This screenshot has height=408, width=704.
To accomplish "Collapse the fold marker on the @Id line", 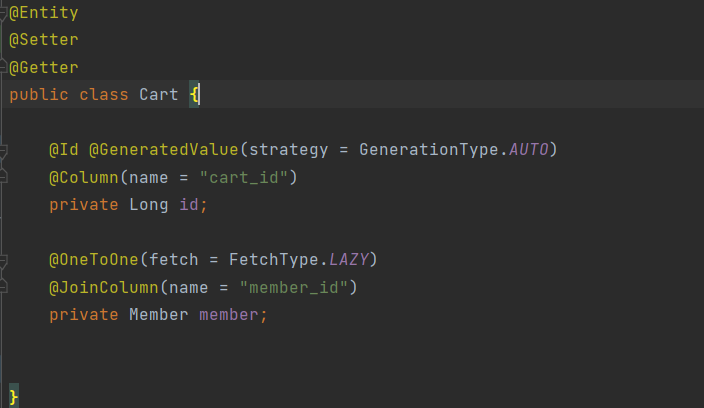I will pyautogui.click(x=3, y=150).
